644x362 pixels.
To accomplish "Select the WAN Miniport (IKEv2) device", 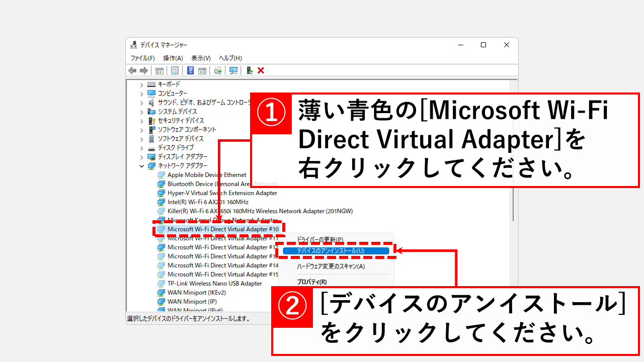I will tap(198, 292).
